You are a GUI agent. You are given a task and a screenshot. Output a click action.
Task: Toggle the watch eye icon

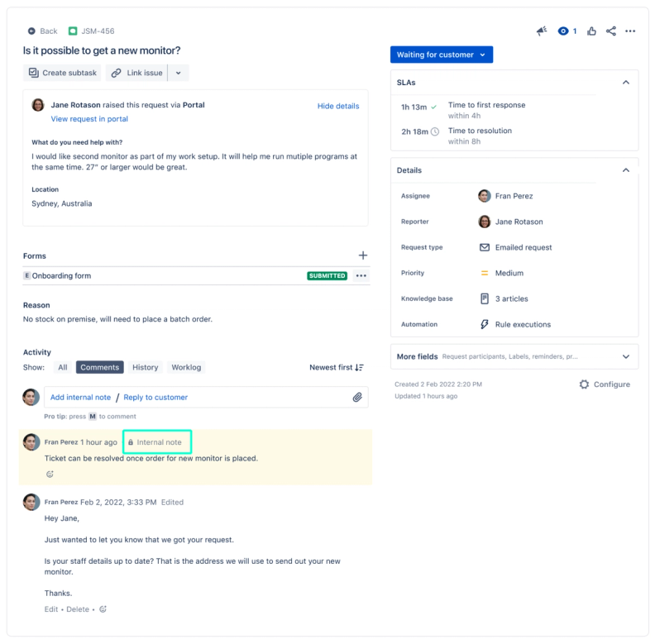click(x=563, y=31)
